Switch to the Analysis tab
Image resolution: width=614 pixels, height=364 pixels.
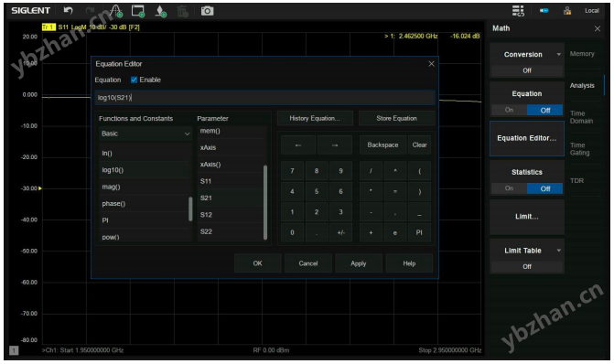coord(582,86)
